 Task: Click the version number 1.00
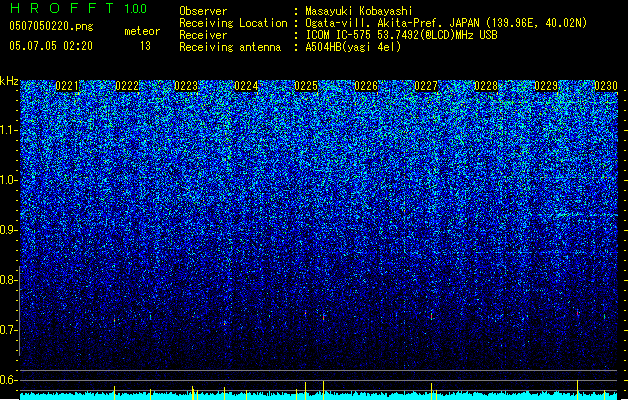pyautogui.click(x=136, y=8)
